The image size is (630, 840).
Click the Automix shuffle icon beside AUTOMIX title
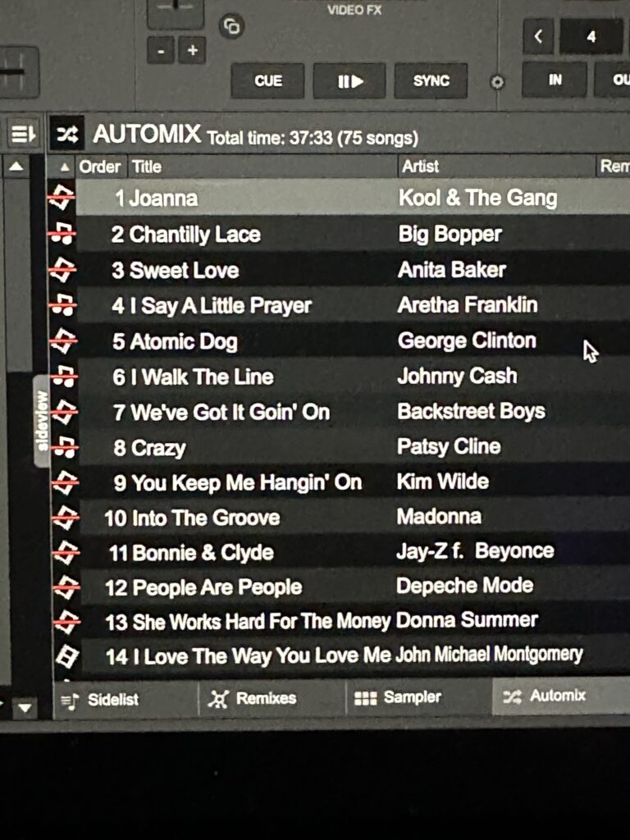click(67, 134)
